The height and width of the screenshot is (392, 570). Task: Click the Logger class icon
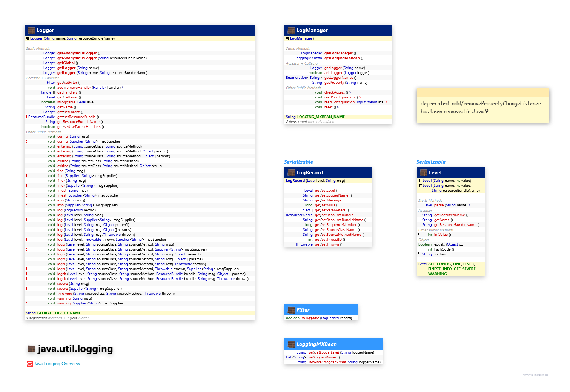31,31
